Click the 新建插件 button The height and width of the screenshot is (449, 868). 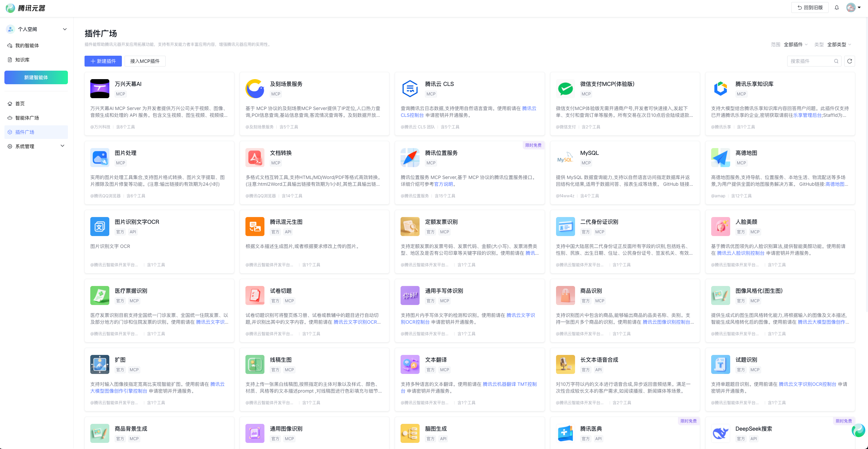(x=103, y=61)
